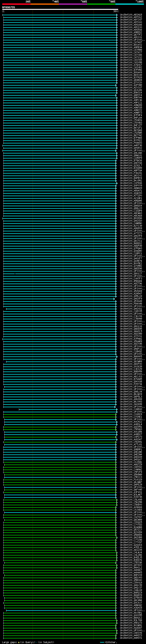The height and width of the screenshot is (644, 146).
Task: Select hit UniRef100_B8P2X9
Action: 131,575
